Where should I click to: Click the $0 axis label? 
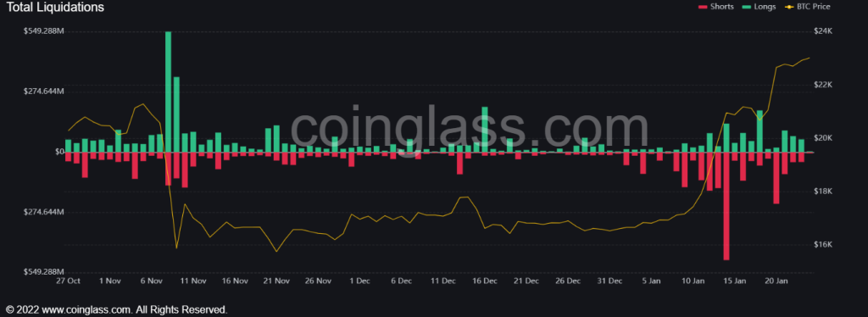(59, 152)
